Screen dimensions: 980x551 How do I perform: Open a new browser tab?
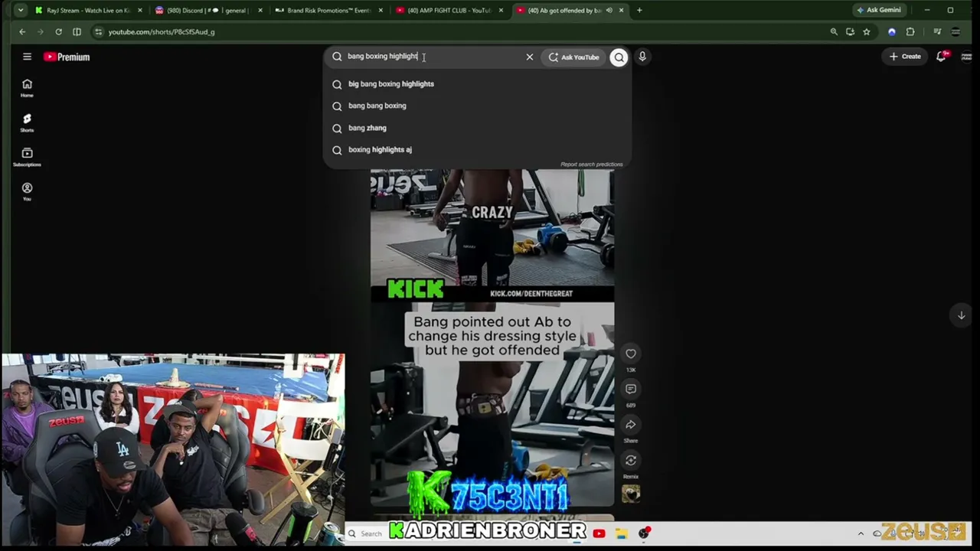[639, 10]
